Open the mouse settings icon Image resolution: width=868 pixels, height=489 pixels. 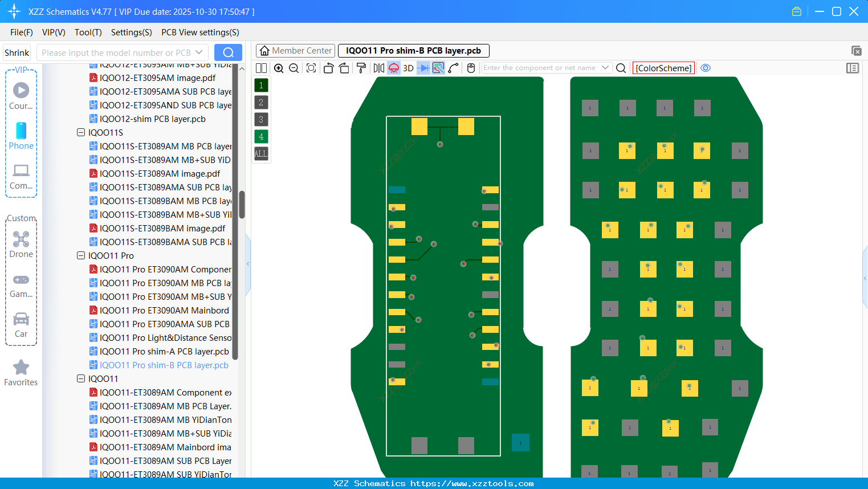(x=471, y=68)
